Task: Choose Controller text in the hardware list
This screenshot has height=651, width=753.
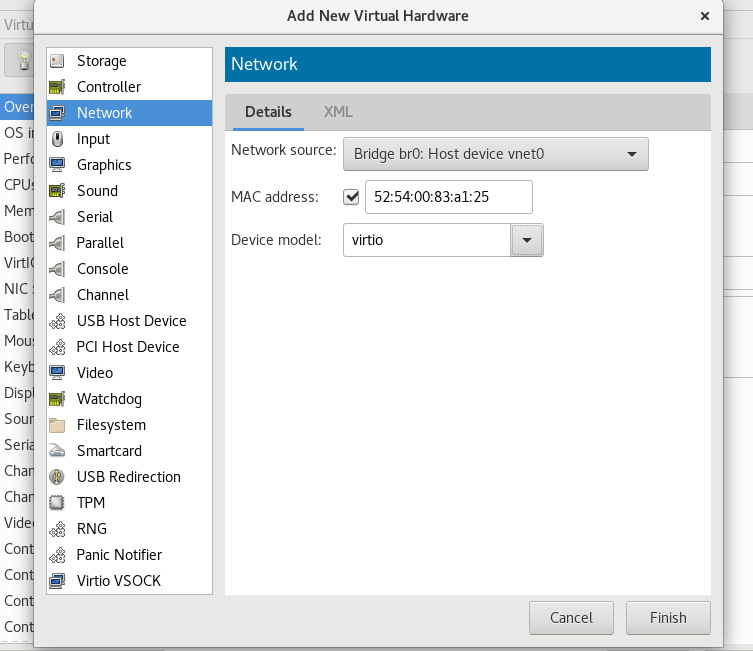Action: 109,87
